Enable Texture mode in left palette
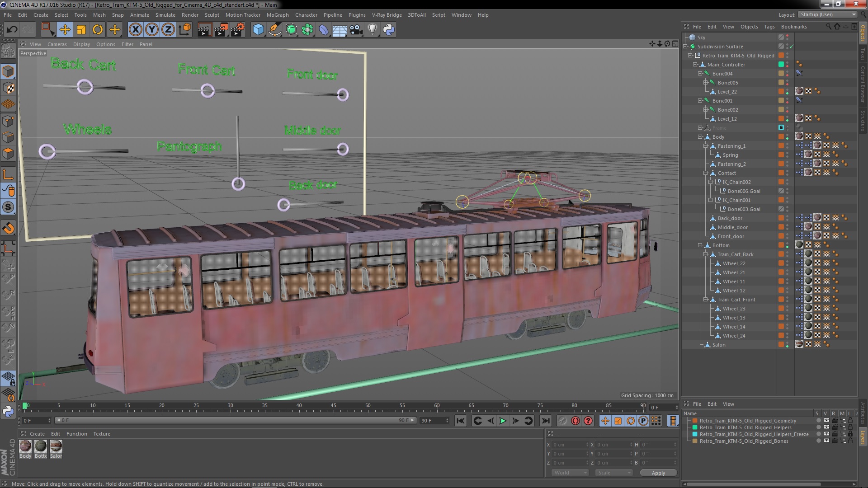 8,88
